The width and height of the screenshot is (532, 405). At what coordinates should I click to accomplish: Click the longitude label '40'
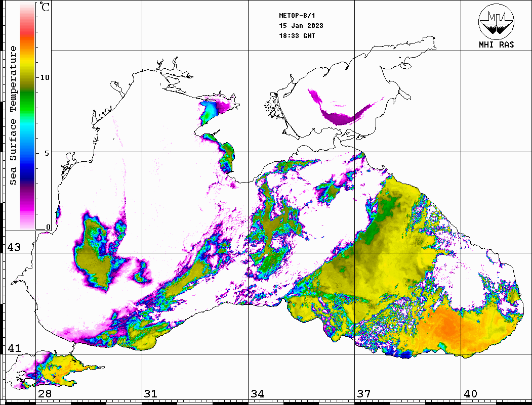[x=470, y=393]
